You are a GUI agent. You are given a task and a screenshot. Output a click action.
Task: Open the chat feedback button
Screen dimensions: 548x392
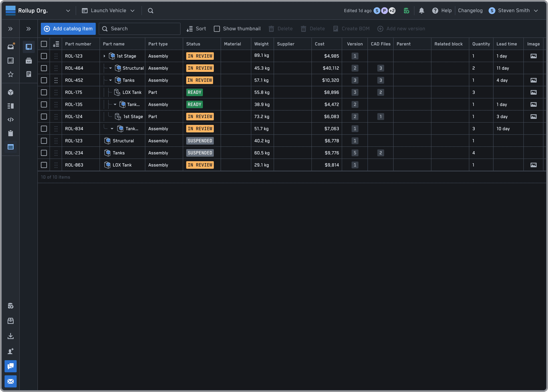(x=11, y=366)
